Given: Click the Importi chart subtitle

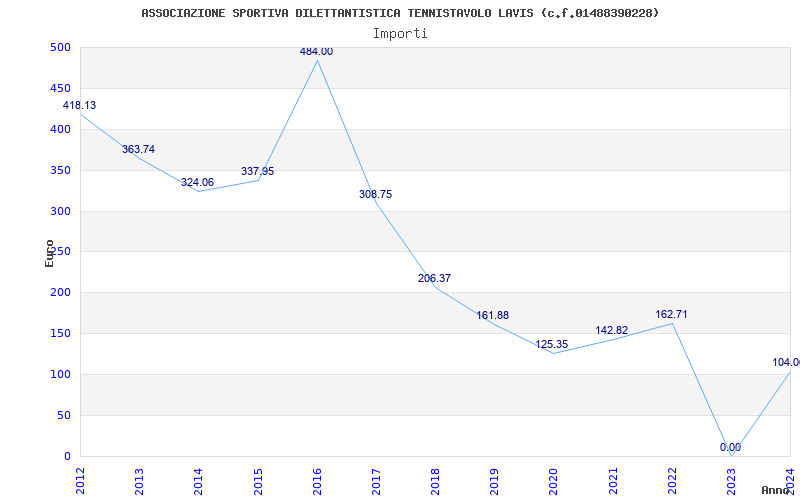Looking at the screenshot, I should (x=400, y=34).
